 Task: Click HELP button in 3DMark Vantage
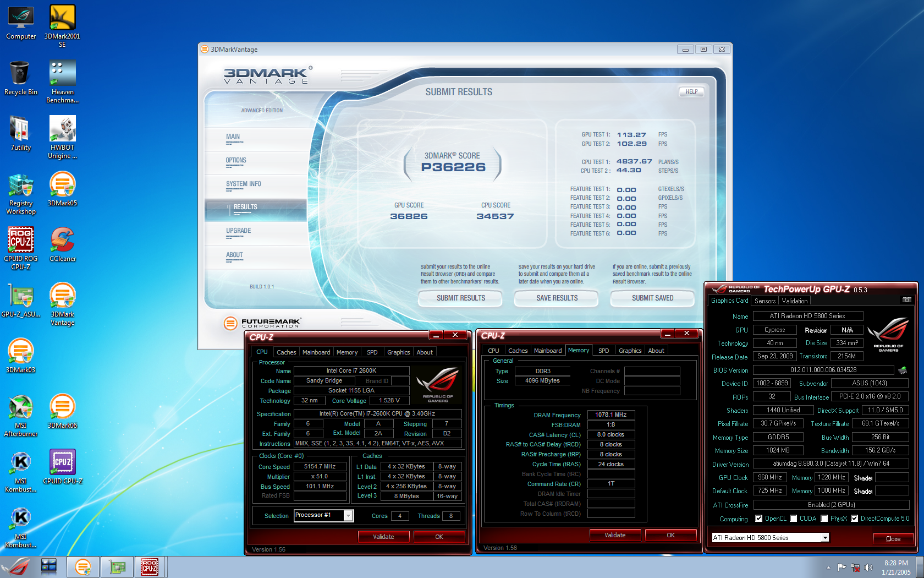click(691, 92)
